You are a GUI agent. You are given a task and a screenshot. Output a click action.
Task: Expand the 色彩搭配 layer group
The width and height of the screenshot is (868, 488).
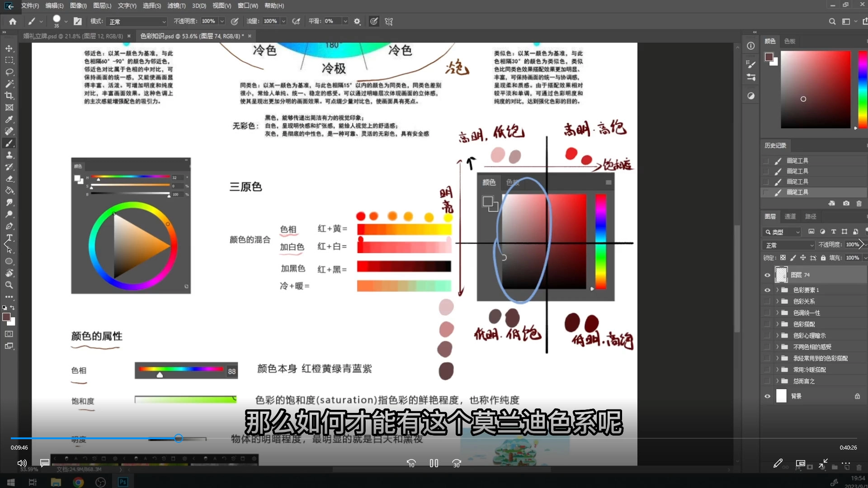[x=778, y=324]
